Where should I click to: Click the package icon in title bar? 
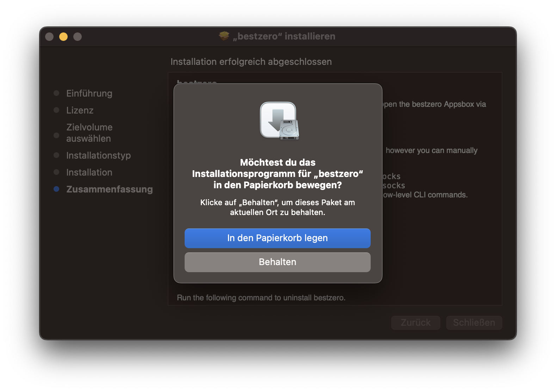click(224, 36)
